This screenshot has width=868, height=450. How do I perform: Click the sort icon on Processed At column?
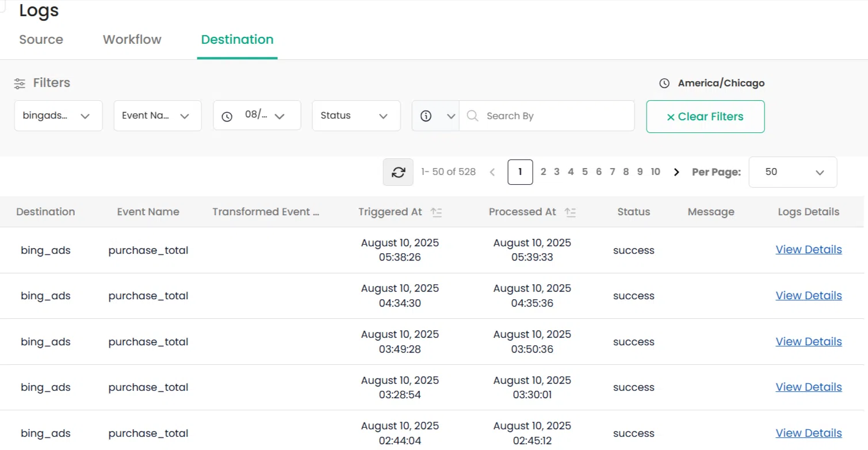pos(570,212)
